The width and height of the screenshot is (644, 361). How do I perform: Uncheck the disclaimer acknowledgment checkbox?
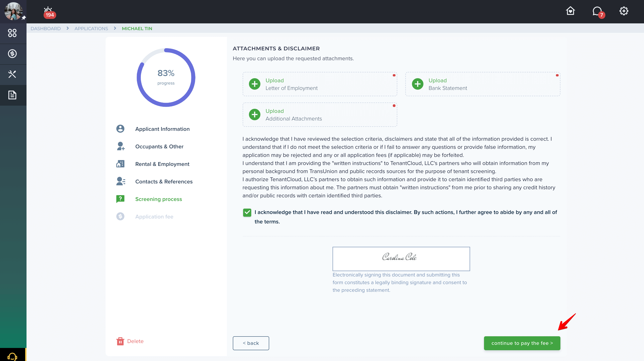pyautogui.click(x=247, y=212)
